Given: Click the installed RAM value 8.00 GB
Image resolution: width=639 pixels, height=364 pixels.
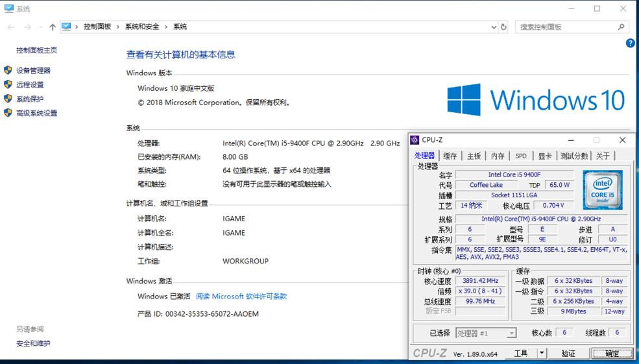Looking at the screenshot, I should [235, 157].
